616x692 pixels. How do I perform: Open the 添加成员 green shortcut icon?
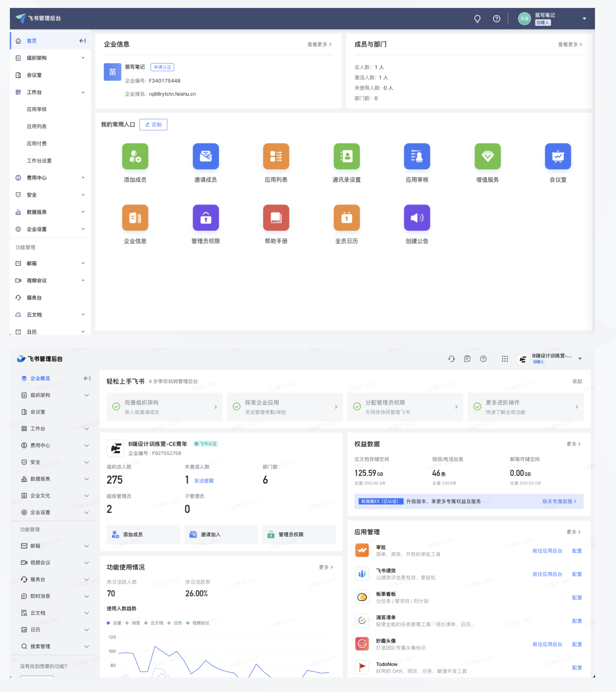[135, 156]
